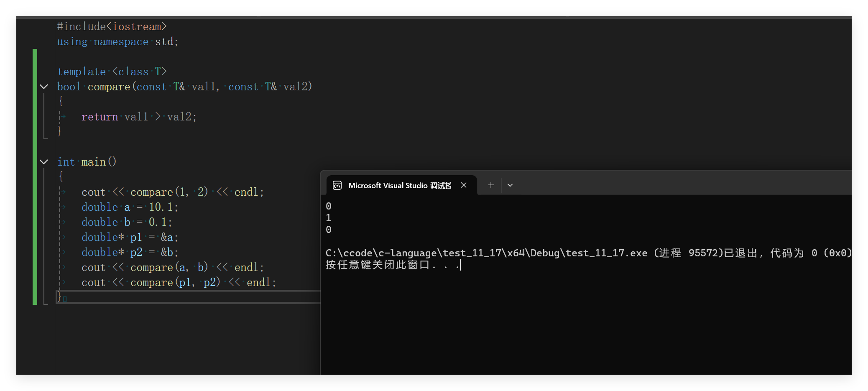Collapse the main function code block
The width and height of the screenshot is (868, 391).
44,162
